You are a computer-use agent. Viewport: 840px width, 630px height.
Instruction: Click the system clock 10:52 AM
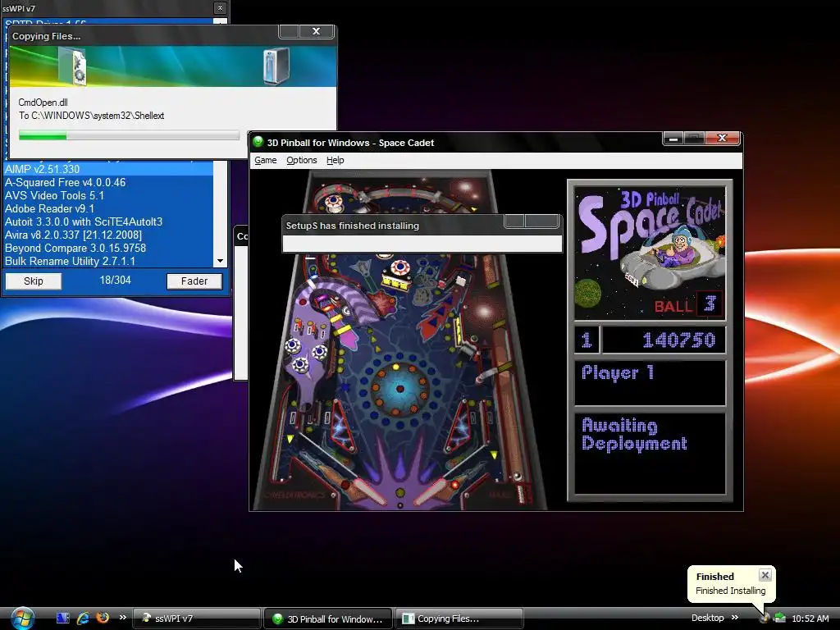(810, 619)
